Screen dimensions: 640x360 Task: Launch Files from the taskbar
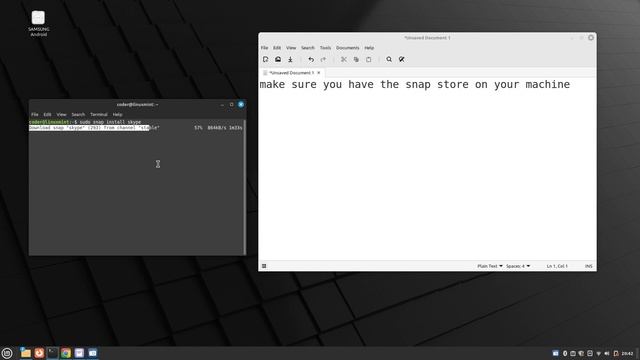click(x=25, y=353)
